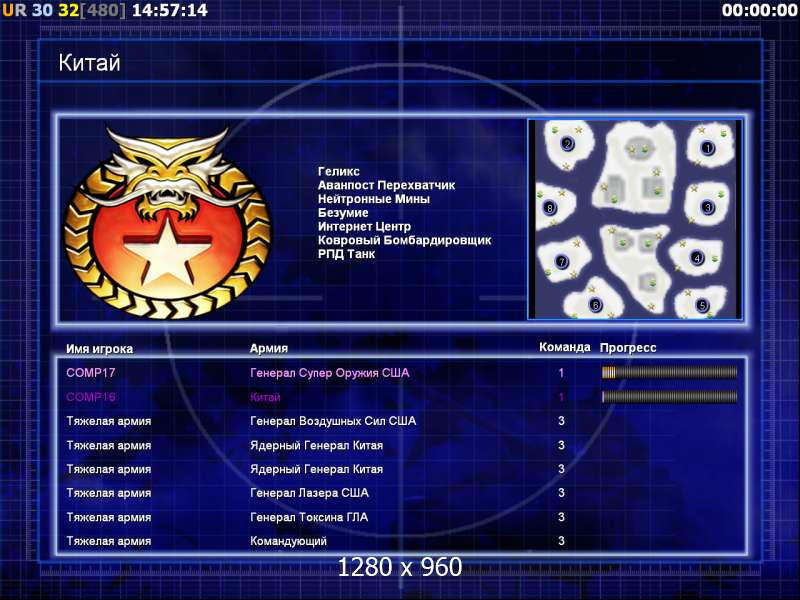Viewport: 800px width, 600px height.
Task: Select start position 7 on the minimap
Action: [x=561, y=262]
